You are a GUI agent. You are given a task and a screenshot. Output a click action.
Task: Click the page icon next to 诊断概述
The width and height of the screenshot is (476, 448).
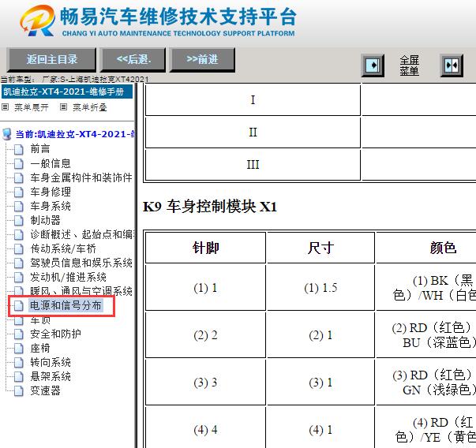pos(19,234)
